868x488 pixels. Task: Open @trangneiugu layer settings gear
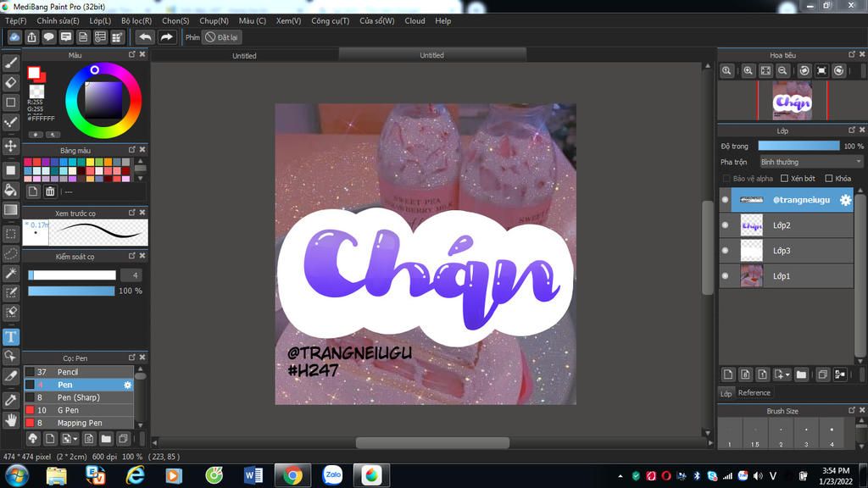click(x=845, y=200)
